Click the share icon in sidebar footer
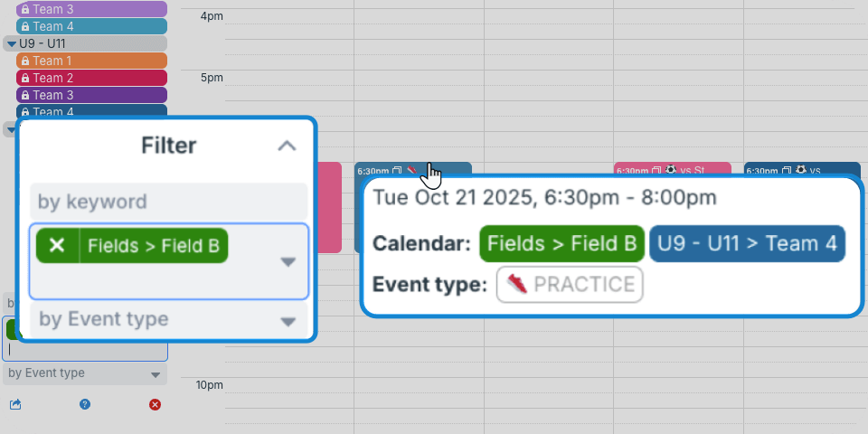The height and width of the screenshot is (434, 868). [x=15, y=404]
